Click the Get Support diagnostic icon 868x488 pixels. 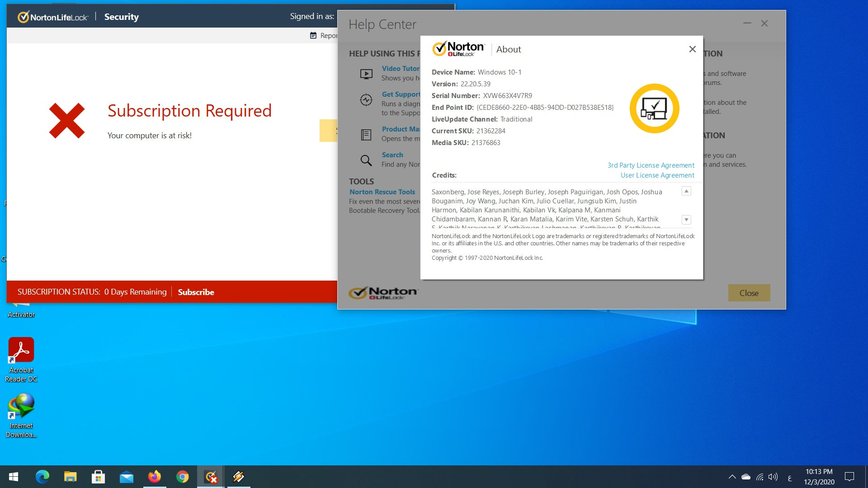pos(366,99)
